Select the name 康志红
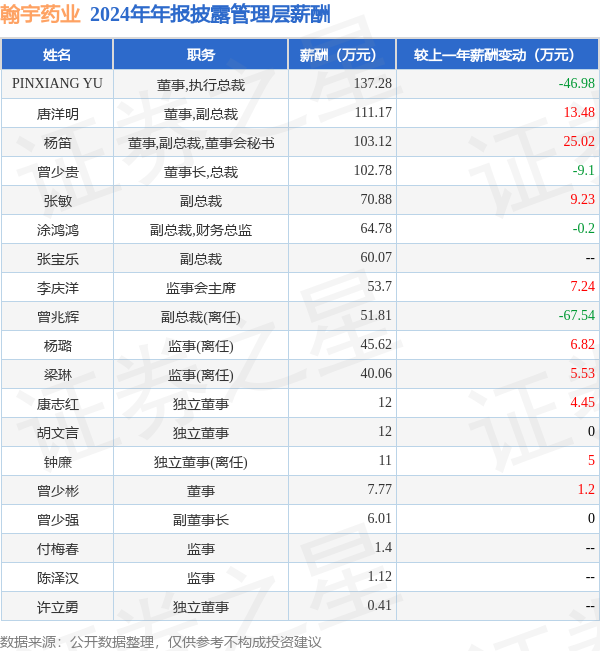The width and height of the screenshot is (600, 651). click(57, 404)
